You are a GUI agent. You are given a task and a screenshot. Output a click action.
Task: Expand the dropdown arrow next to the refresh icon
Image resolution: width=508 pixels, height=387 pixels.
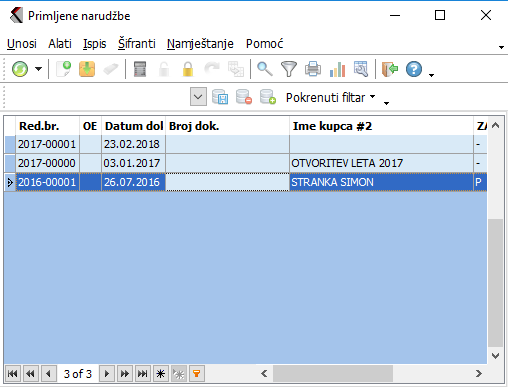tap(39, 69)
